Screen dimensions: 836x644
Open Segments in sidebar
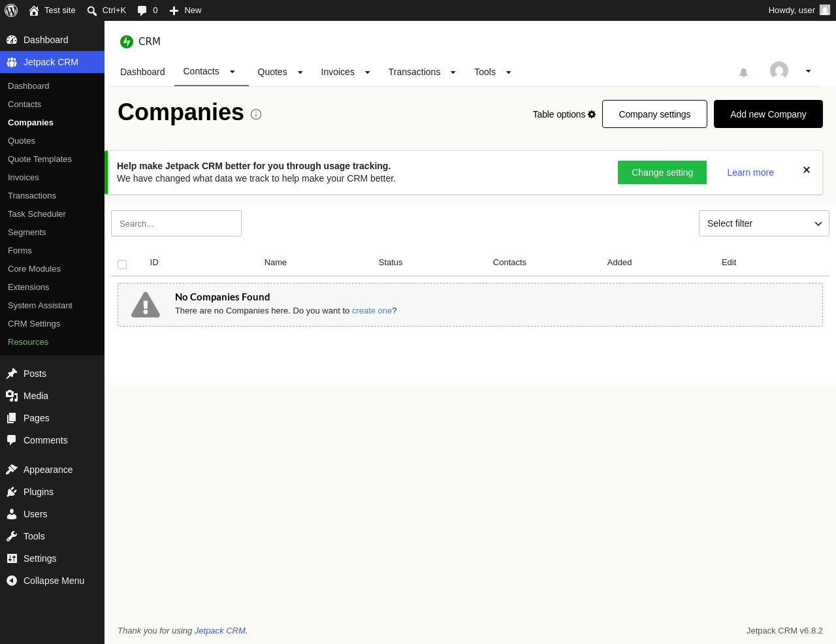point(27,233)
